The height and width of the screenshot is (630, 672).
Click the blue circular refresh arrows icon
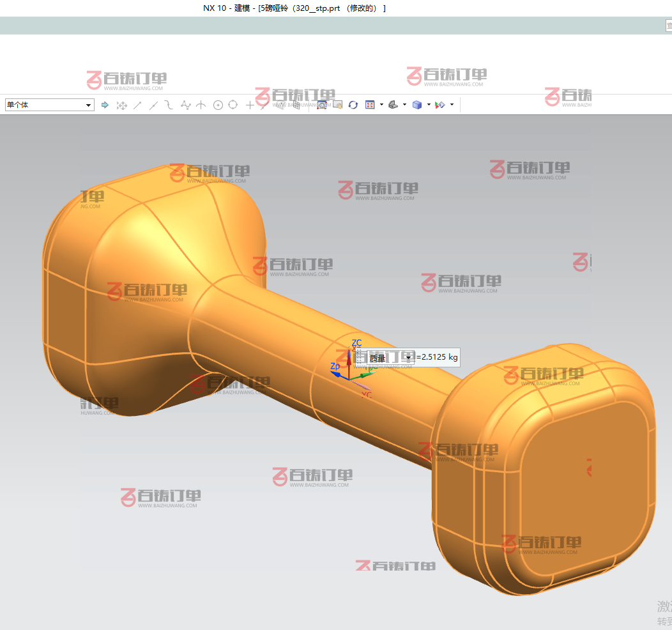tap(353, 105)
